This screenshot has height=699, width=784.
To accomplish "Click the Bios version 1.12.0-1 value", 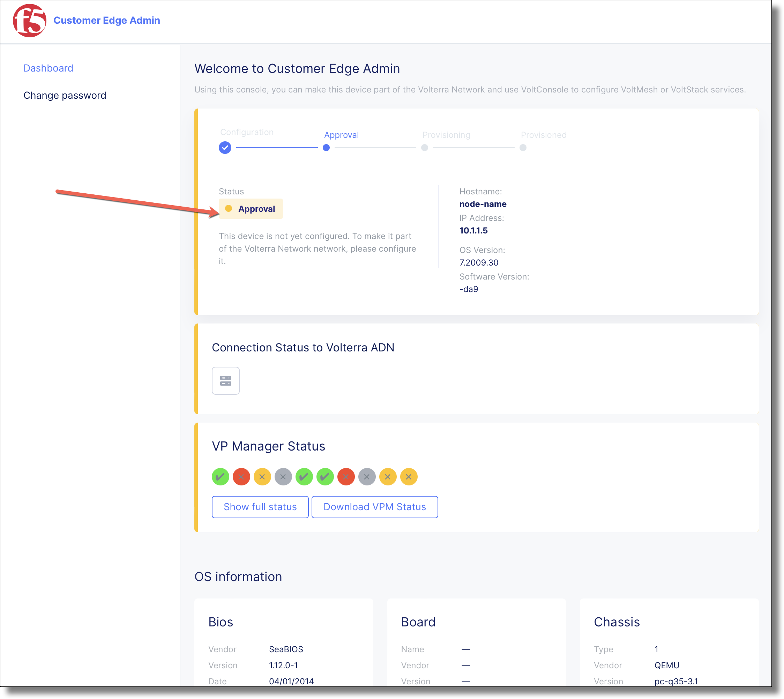I will coord(283,665).
